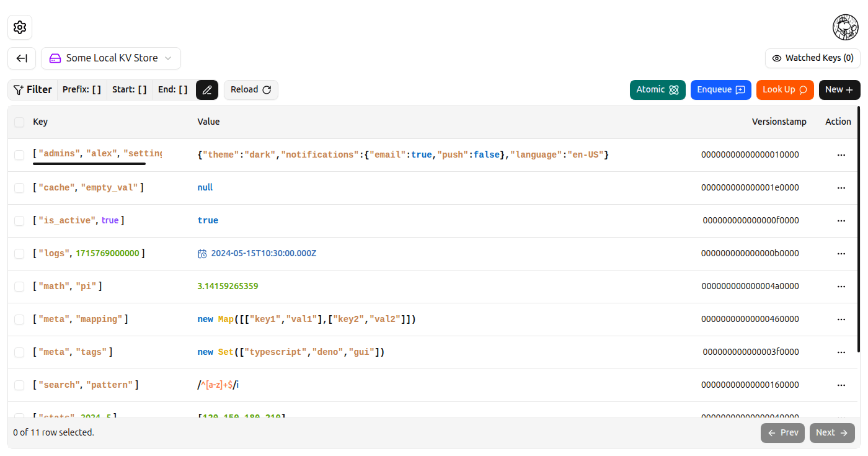This screenshot has height=456, width=868.
Task: Check the "meta", "tags" row checkbox
Action: [19, 352]
